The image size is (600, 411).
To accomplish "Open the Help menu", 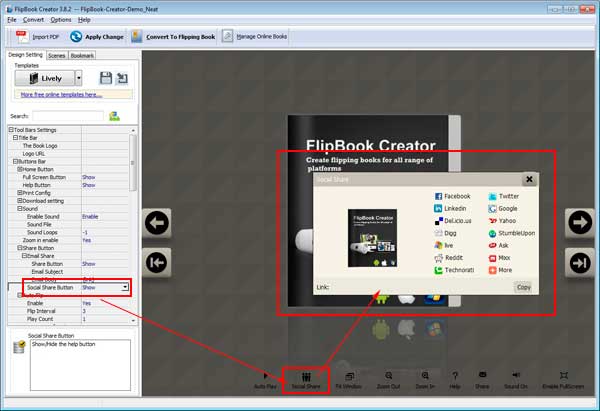I will (x=84, y=20).
